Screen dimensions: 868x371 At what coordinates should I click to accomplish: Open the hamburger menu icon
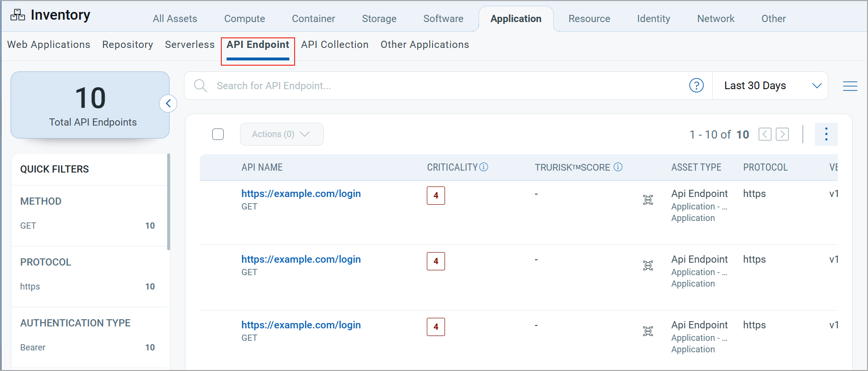(x=850, y=86)
